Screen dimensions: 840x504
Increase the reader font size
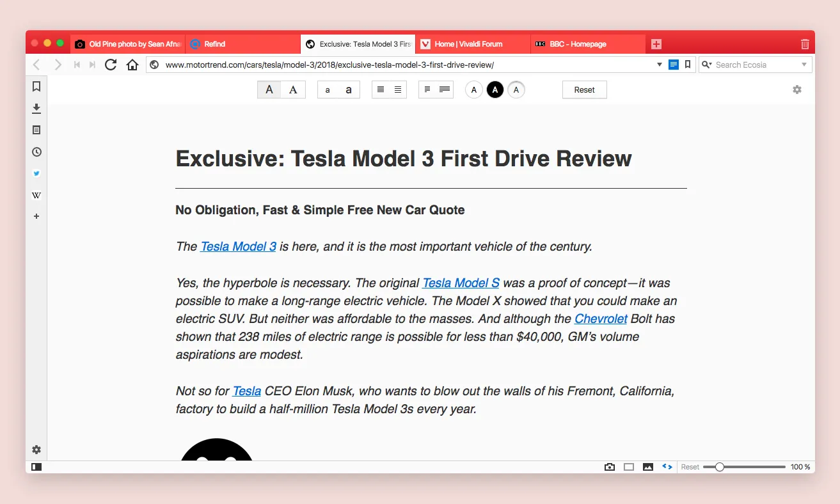click(349, 90)
